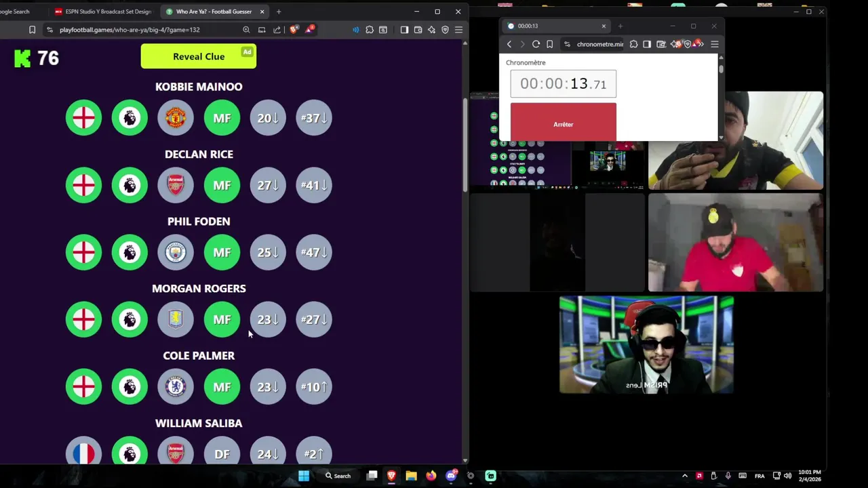
Task: Click Kobbie Mainoo's Manchester United club badge
Action: [176, 118]
